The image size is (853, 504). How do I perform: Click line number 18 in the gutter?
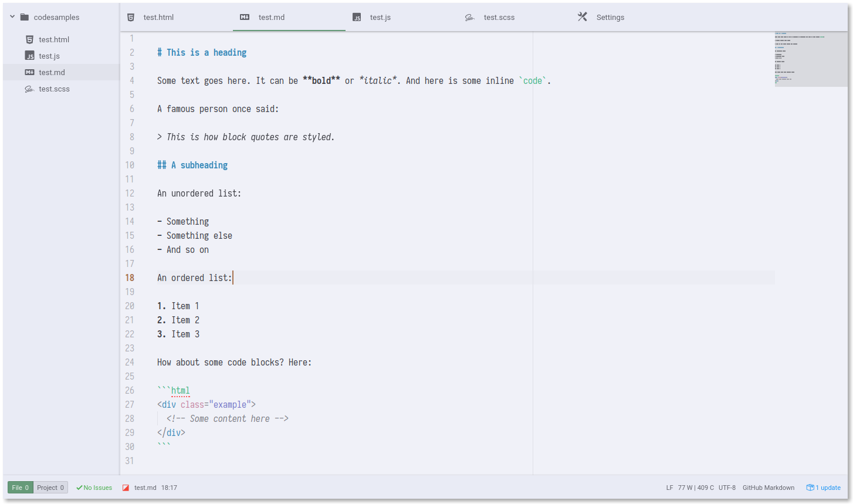pyautogui.click(x=130, y=278)
